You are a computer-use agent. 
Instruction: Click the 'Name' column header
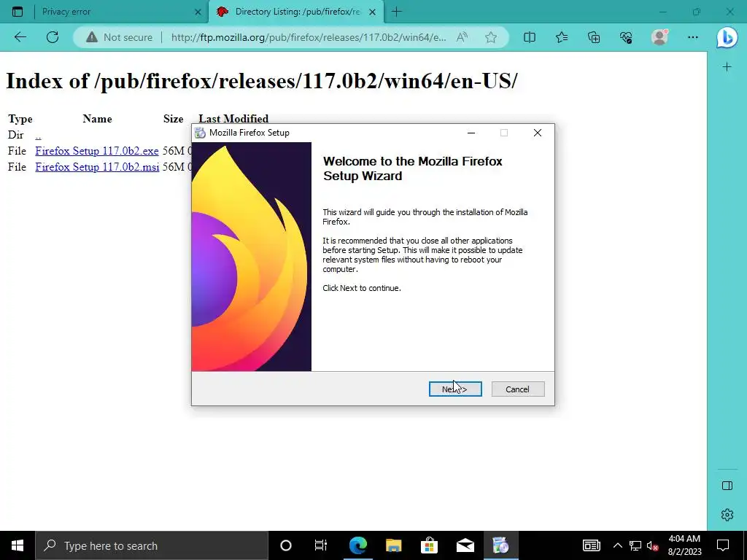97,119
